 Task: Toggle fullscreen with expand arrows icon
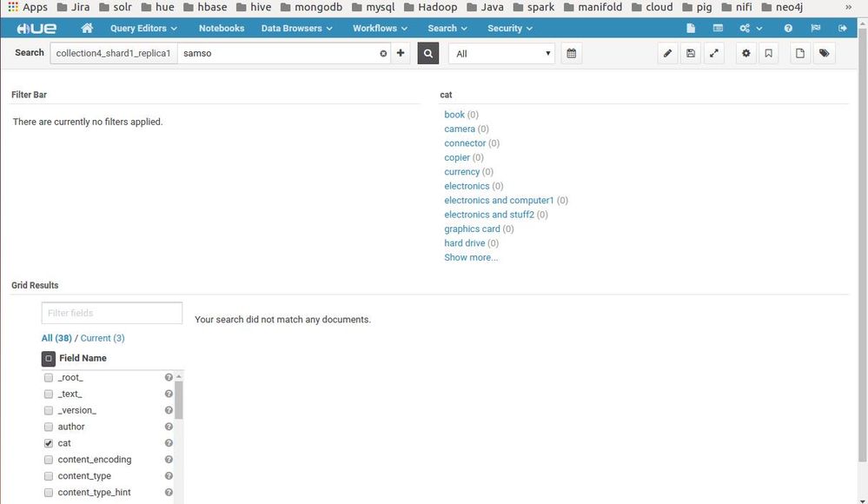(714, 53)
